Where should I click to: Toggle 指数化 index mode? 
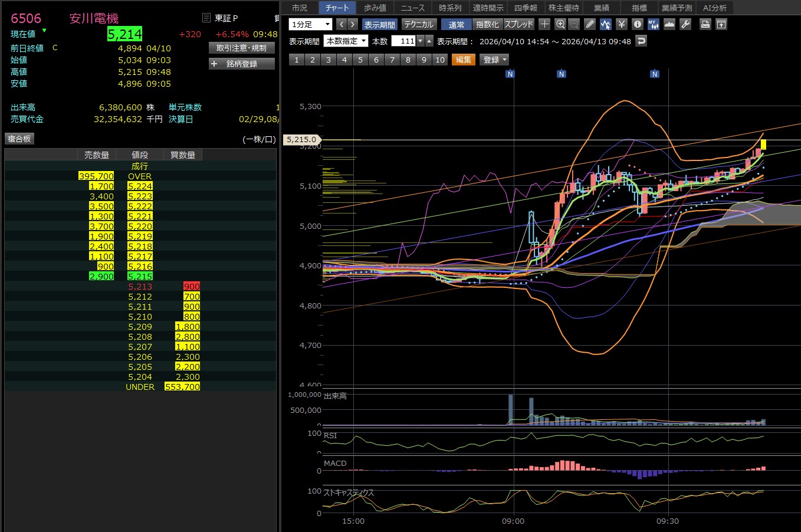(x=487, y=24)
